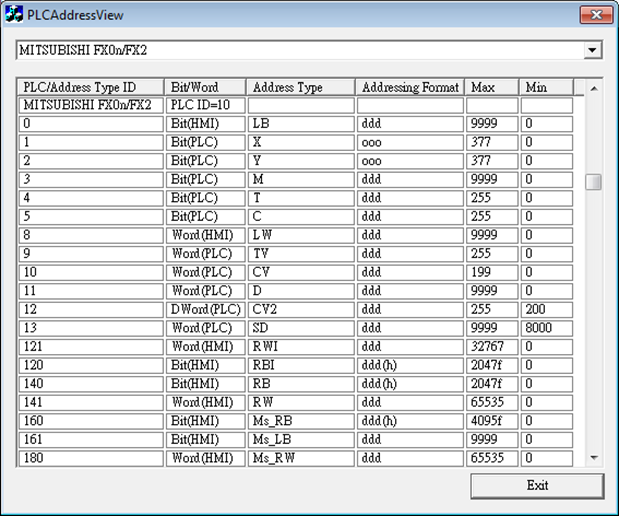This screenshot has width=619, height=516.
Task: Select the PLC ID=10 cell
Action: pyautogui.click(x=206, y=105)
